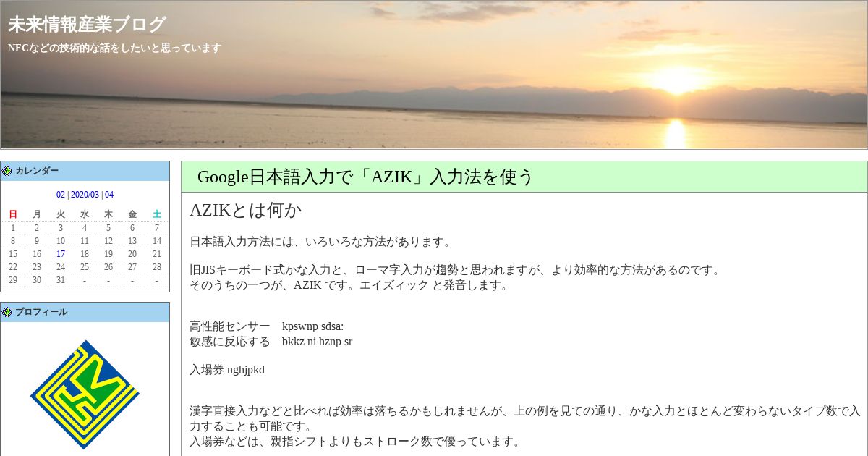Click the プロフィール section diamond icon
The image size is (868, 456).
(x=7, y=312)
